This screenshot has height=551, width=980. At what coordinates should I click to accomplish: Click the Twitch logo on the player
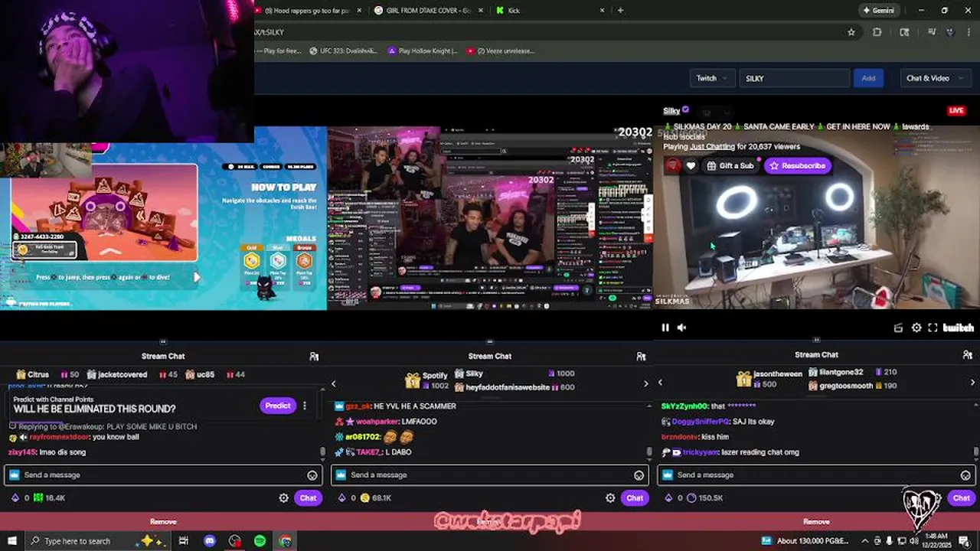tap(958, 328)
